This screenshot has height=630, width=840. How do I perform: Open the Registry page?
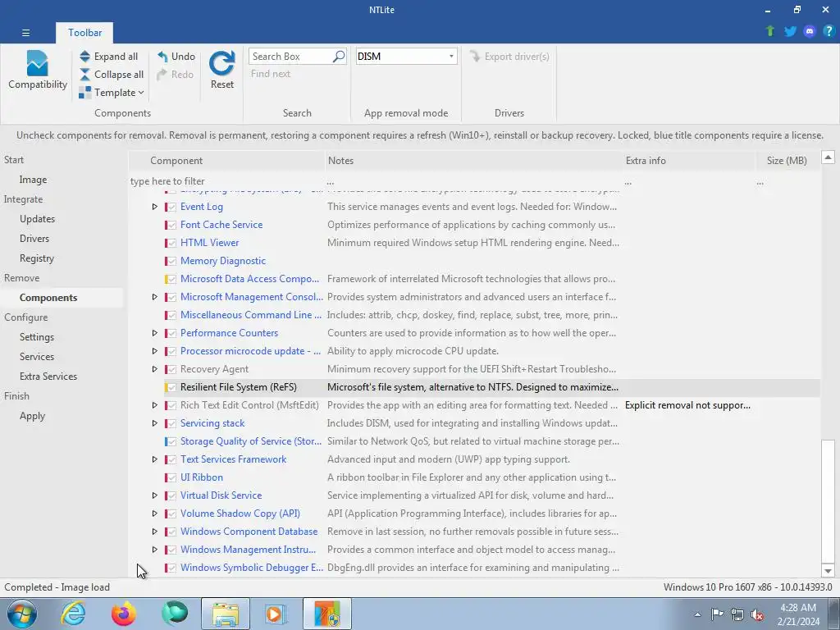click(x=37, y=258)
